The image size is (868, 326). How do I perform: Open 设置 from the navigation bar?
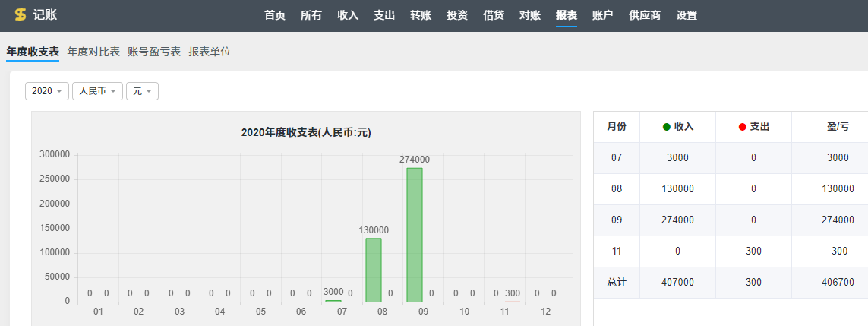point(687,15)
